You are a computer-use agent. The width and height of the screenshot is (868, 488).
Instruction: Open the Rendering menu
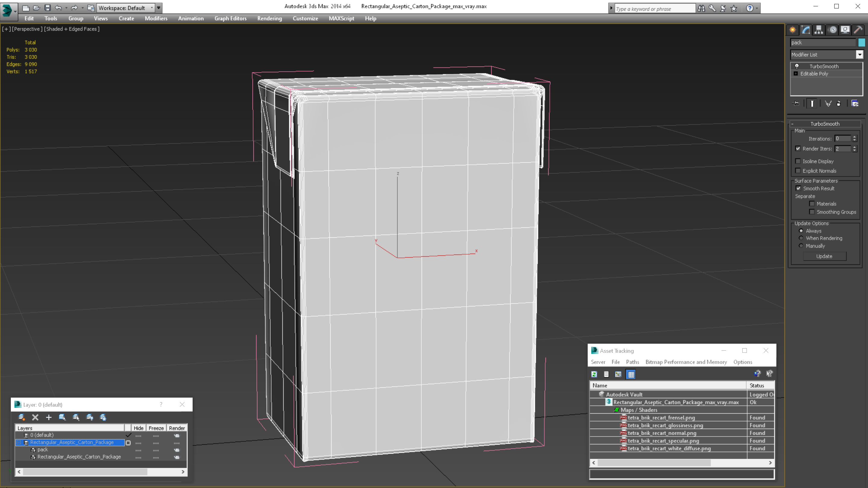click(x=269, y=18)
